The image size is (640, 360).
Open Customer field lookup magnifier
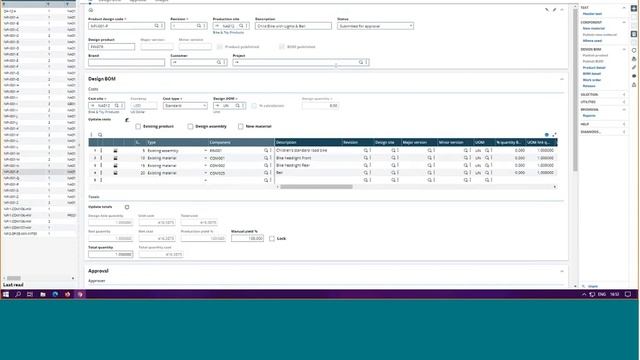point(219,62)
